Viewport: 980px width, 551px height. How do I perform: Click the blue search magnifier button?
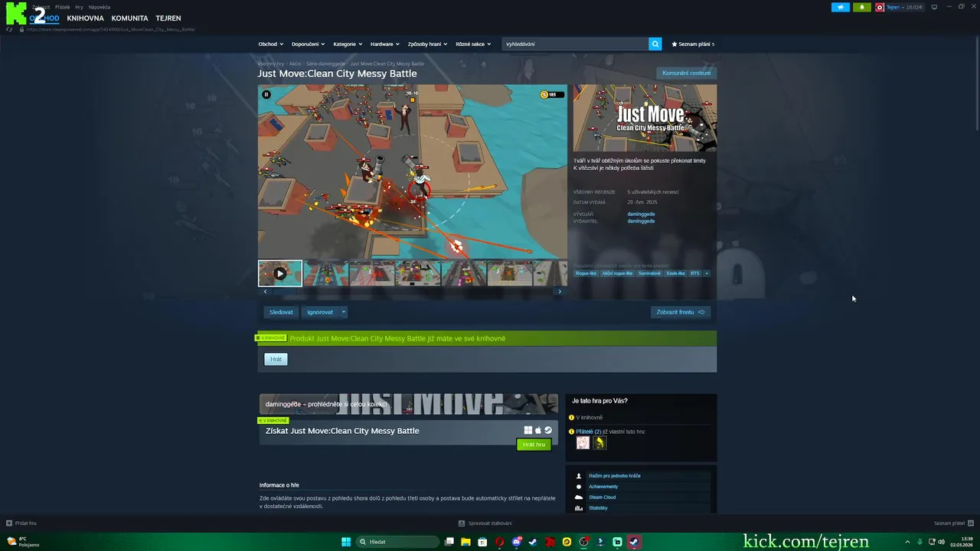(x=655, y=44)
